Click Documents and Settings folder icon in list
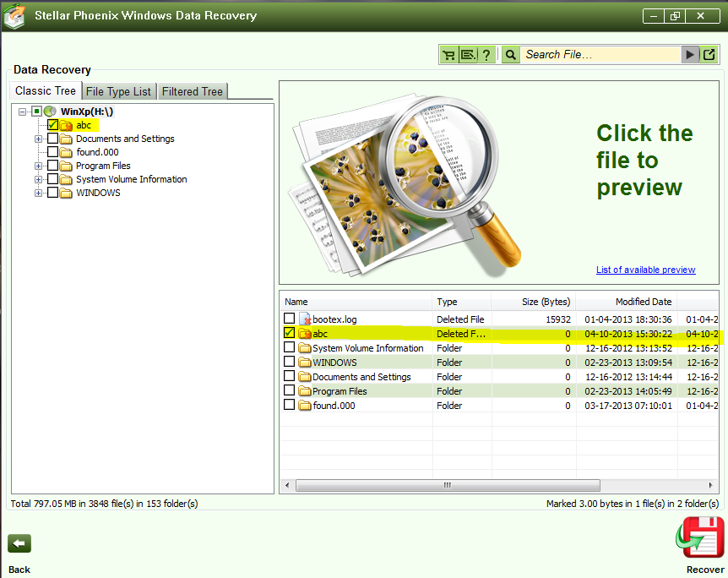Viewport: 728px width, 578px height. (305, 377)
